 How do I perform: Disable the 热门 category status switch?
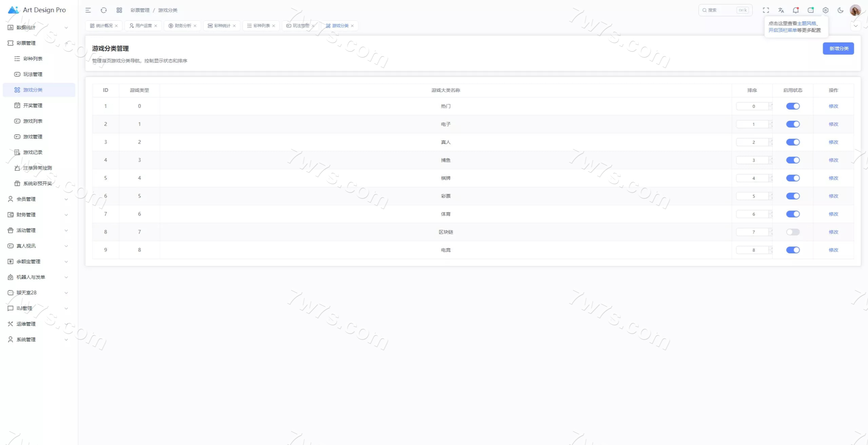(x=793, y=106)
